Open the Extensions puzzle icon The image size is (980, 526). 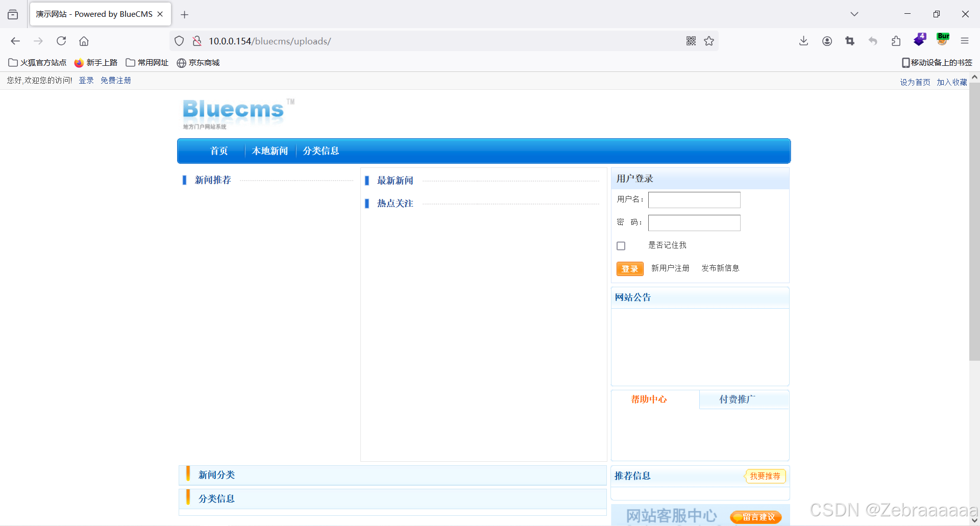896,41
